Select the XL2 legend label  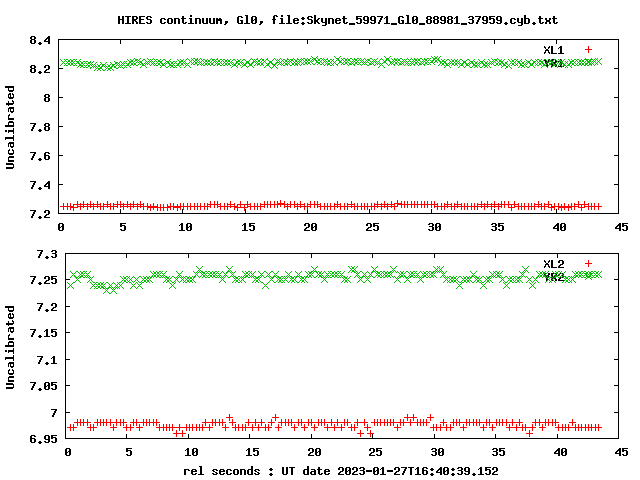553,264
